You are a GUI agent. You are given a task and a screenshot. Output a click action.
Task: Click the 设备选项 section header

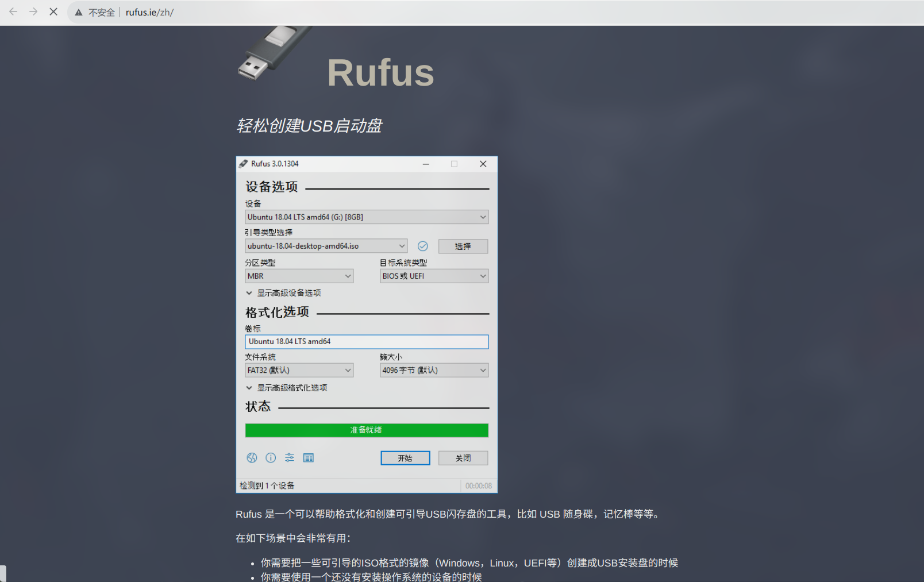[x=272, y=187]
